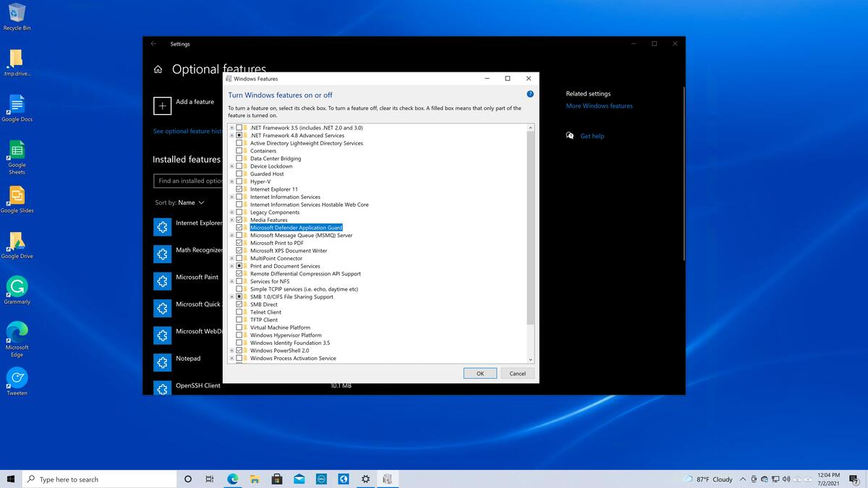Check the Containers feature box
Viewport: 868px width, 488px height.
[239, 151]
